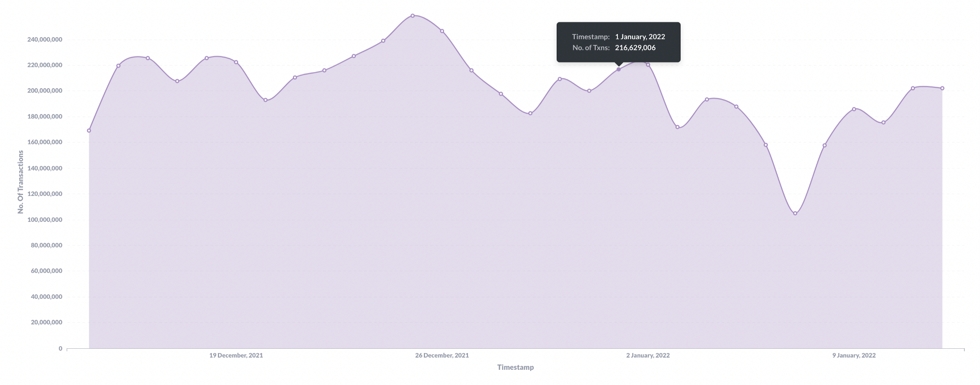Click the "Timestamp" x-axis title

(x=515, y=367)
